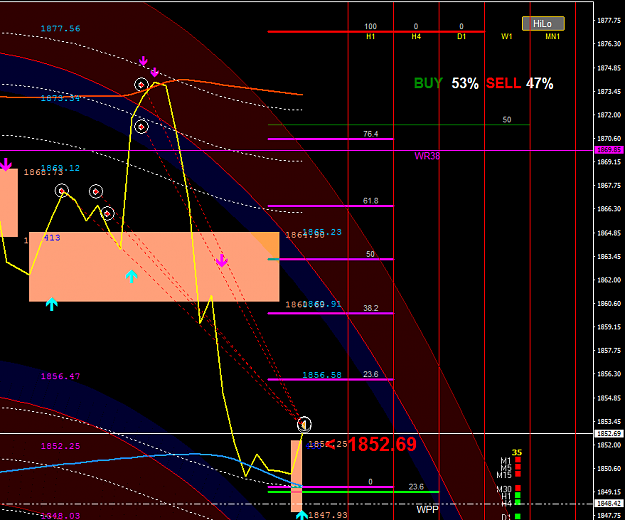Screen dimensions: 625x520
Task: Click the magenta 1856.47 price label
Action: tap(60, 376)
